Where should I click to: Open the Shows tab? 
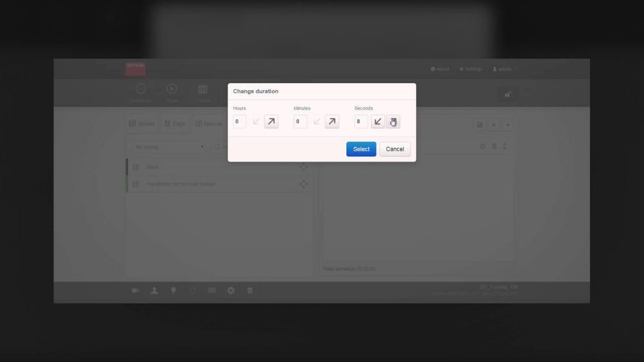click(x=142, y=124)
